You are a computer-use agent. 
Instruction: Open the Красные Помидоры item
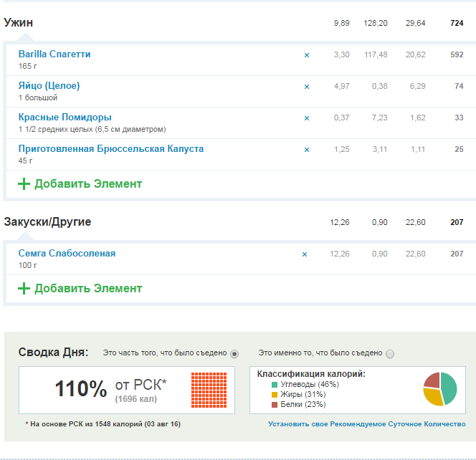65,118
